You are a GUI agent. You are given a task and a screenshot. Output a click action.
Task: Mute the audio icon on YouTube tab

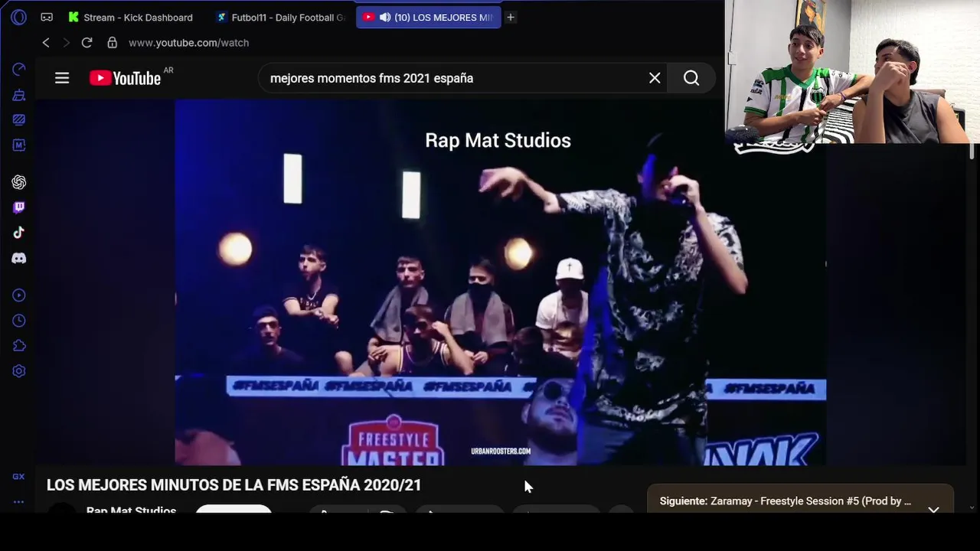384,17
